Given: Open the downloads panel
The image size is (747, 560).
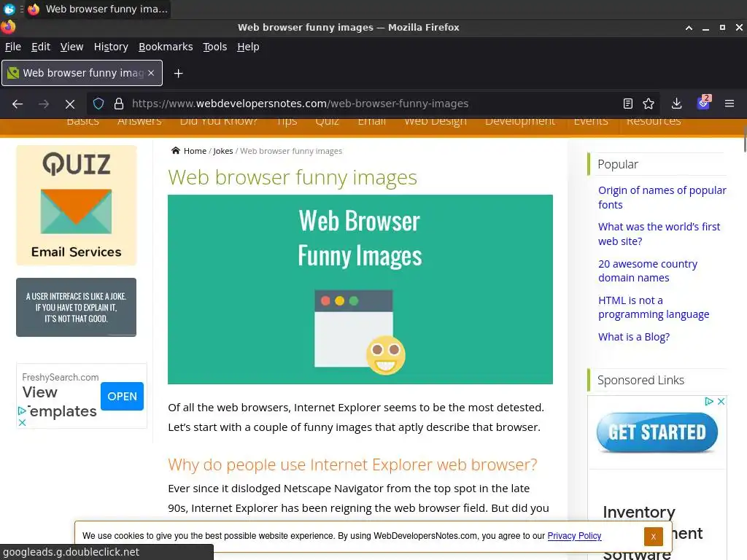Looking at the screenshot, I should point(676,104).
